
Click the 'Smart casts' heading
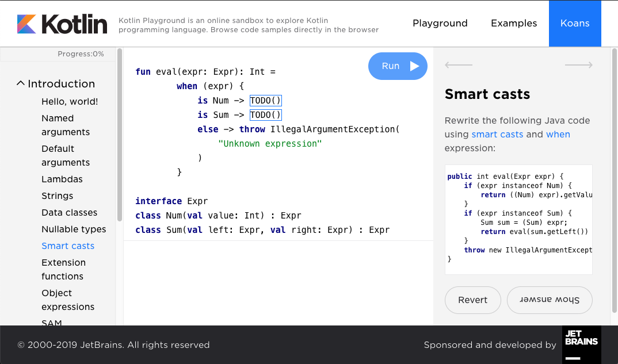point(487,94)
